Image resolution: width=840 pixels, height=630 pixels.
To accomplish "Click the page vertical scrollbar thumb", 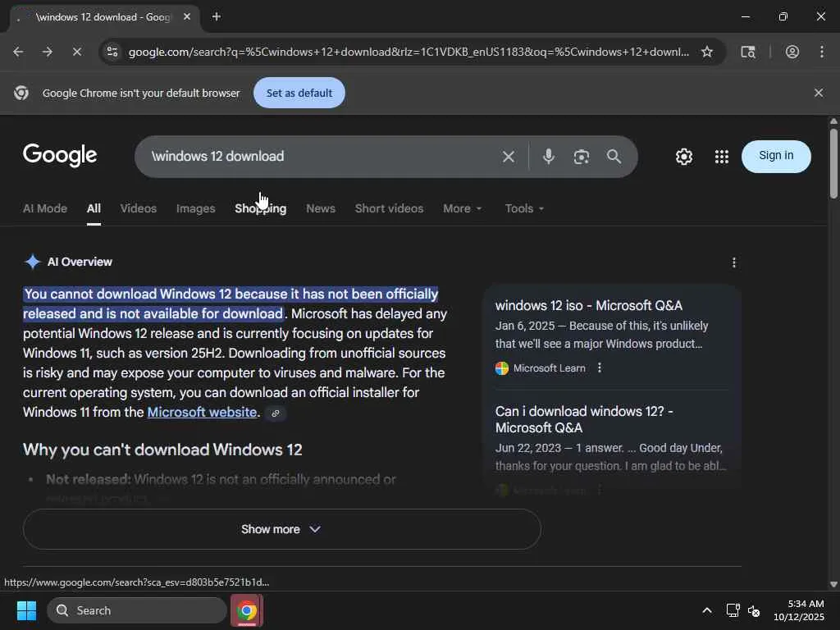I will point(833,163).
